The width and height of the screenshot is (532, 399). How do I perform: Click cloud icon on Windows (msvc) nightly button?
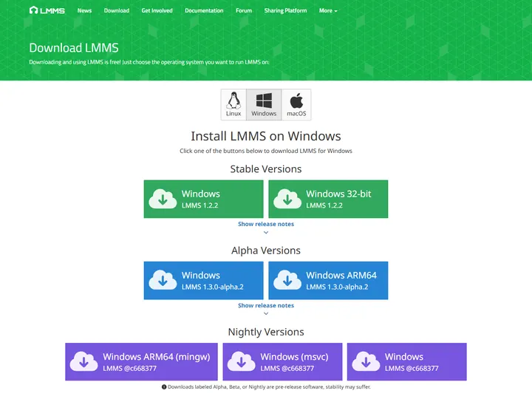[x=241, y=361]
